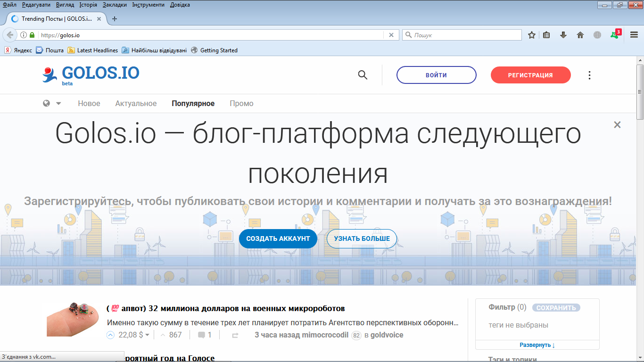Expand the dropdown arrow beside globe

(58, 103)
